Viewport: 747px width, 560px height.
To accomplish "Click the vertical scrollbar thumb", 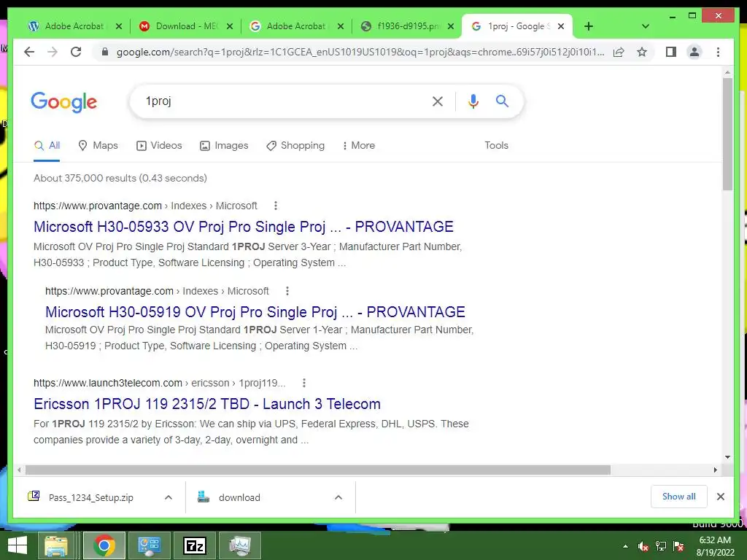I will [x=727, y=134].
